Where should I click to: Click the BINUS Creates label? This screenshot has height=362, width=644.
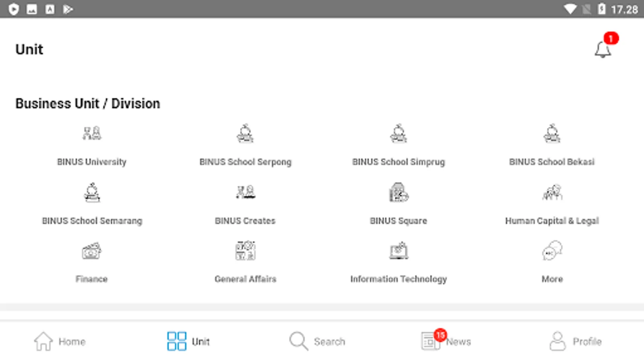click(x=245, y=221)
